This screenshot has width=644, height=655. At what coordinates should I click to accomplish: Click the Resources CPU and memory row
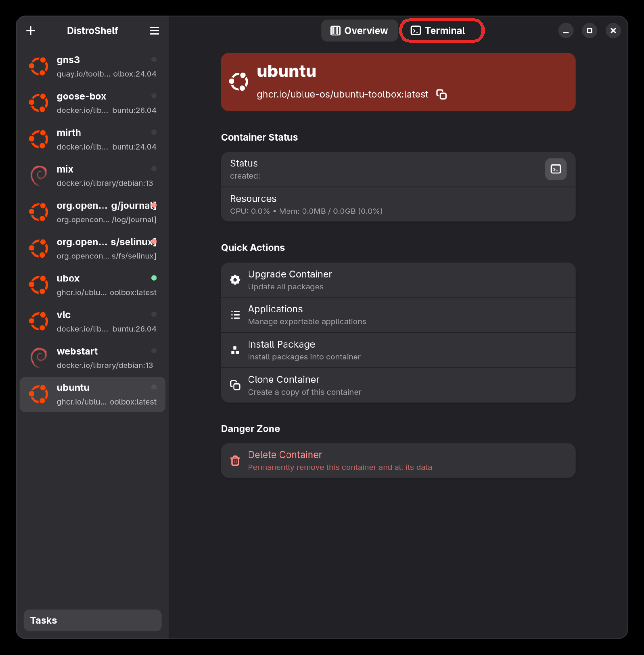pyautogui.click(x=398, y=204)
